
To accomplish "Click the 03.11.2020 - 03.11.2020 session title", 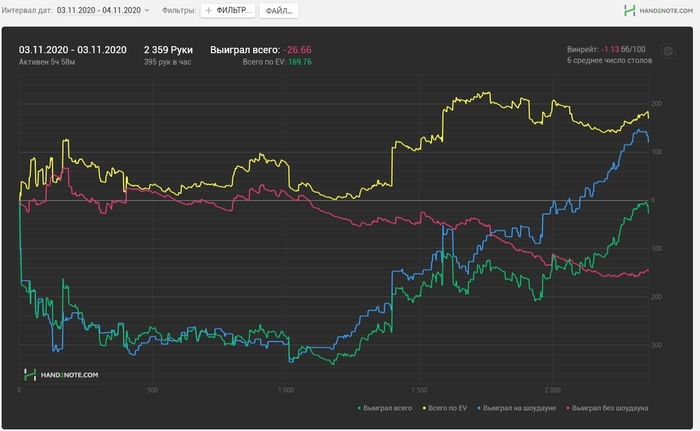I will coord(73,50).
